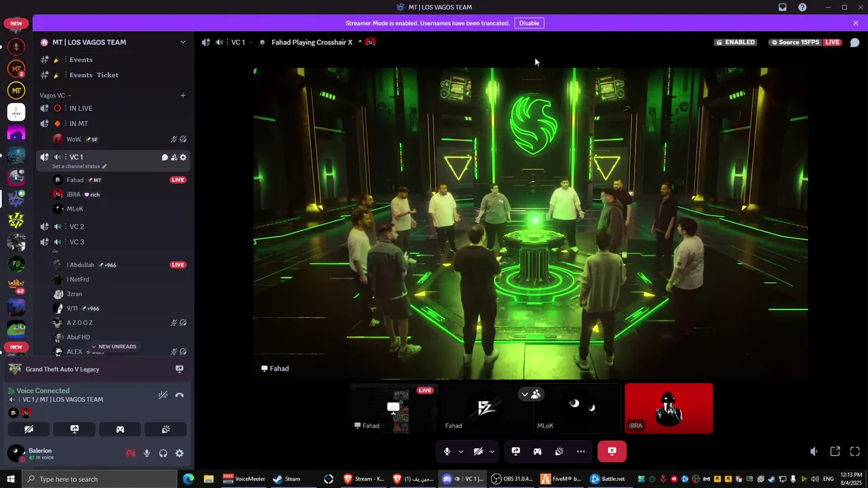Open microphone input options arrow
868x488 pixels.
tap(461, 451)
